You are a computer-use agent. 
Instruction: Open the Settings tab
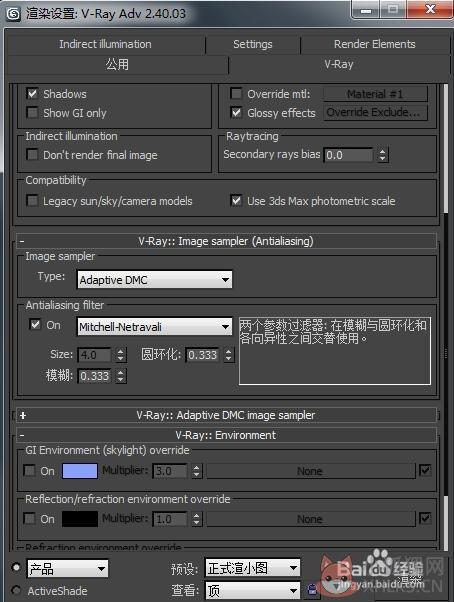(x=253, y=44)
